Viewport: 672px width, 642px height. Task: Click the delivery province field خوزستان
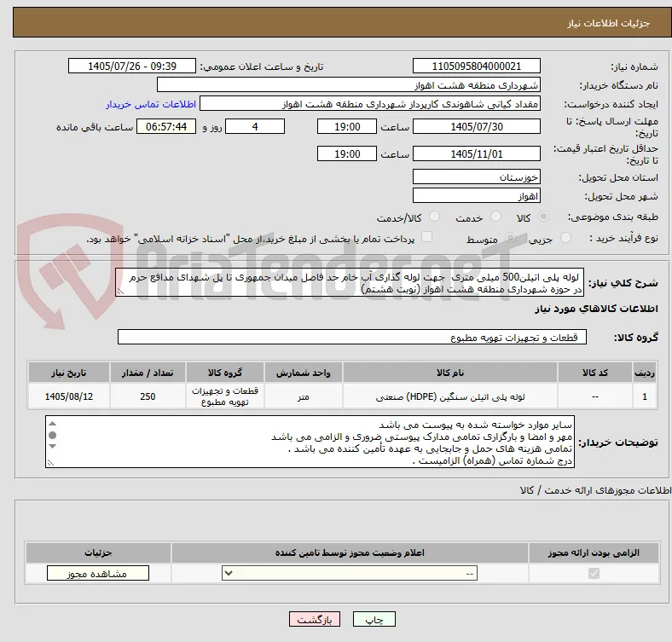pos(476,176)
